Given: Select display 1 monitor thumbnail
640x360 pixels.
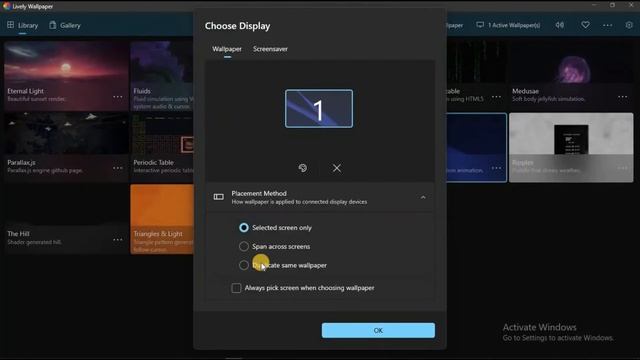Looking at the screenshot, I should 319,109.
